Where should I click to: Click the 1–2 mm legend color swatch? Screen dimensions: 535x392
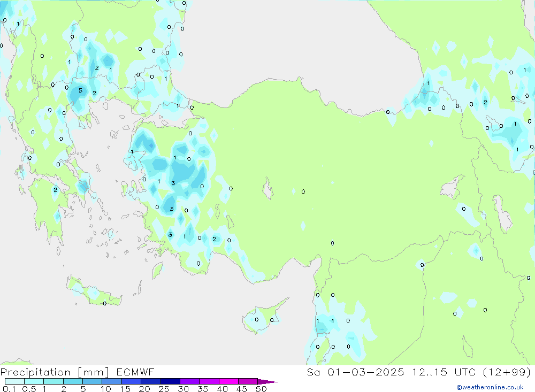point(53,381)
